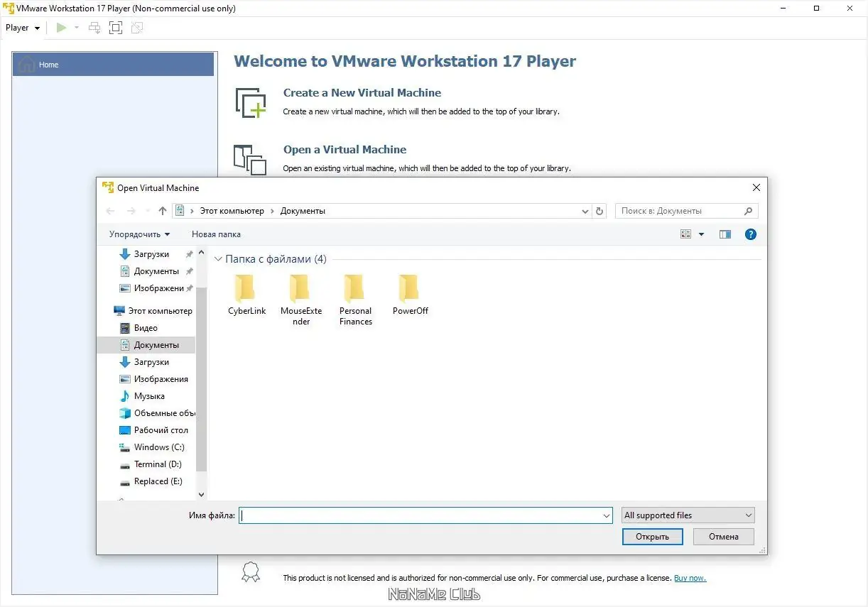Select the MouseExtender folder

point(300,299)
